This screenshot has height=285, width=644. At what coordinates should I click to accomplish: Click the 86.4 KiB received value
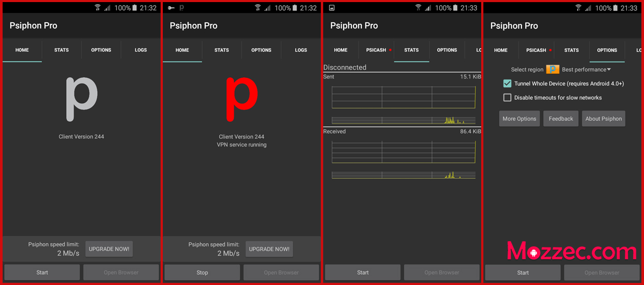coord(470,132)
